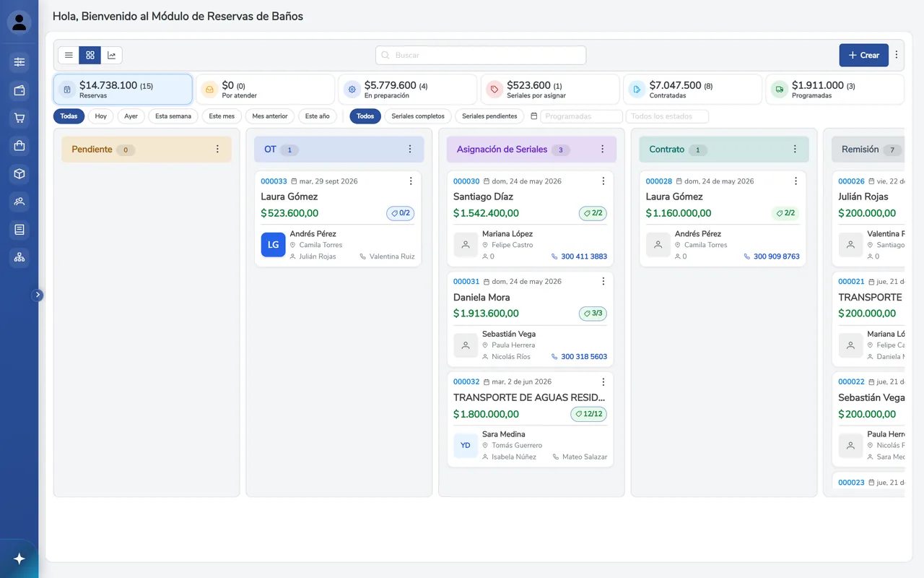Viewport: 924px width, 578px height.
Task: Open the shopping bag sidebar icon
Action: pyautogui.click(x=19, y=146)
